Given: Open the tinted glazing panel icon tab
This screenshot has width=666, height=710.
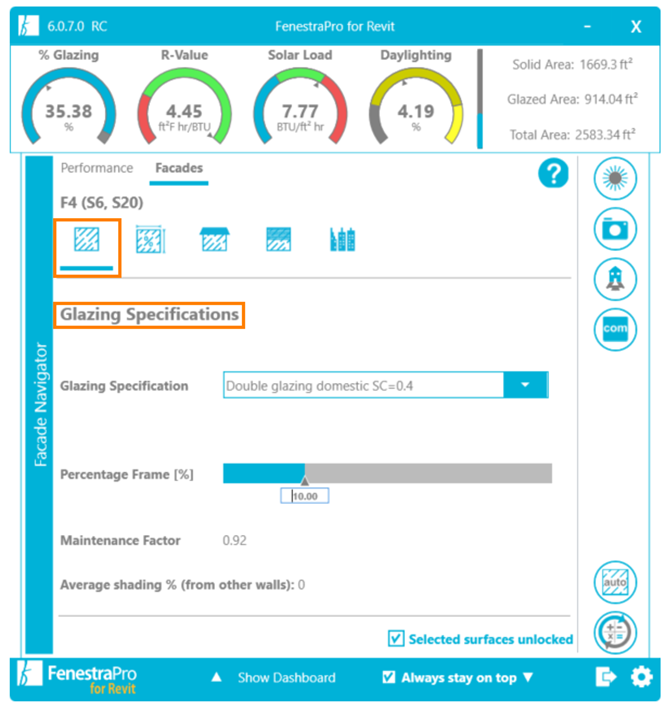Looking at the screenshot, I should [x=278, y=240].
